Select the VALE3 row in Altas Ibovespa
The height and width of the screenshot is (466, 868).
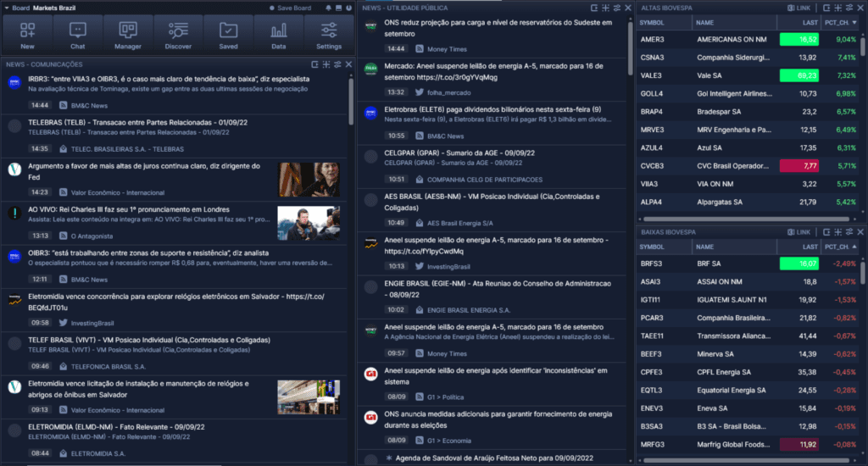(748, 75)
